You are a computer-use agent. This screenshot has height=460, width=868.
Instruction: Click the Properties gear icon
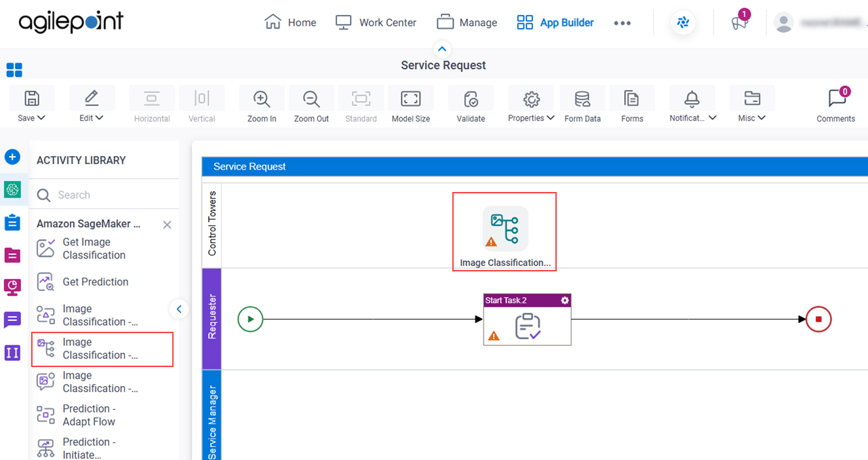pos(531,99)
